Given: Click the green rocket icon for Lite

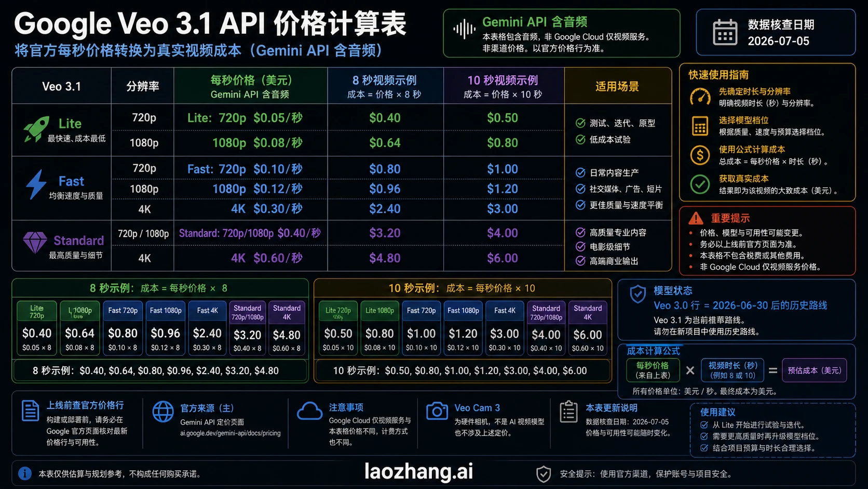Looking at the screenshot, I should click(x=36, y=129).
